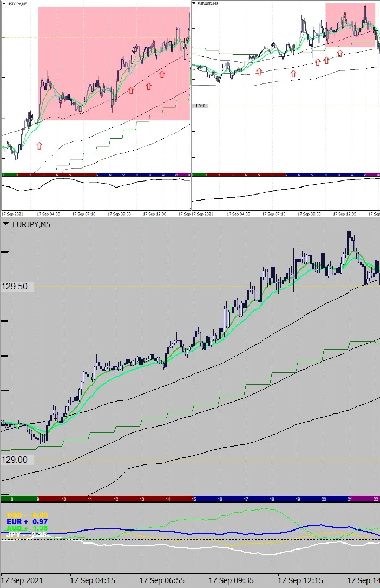Viewport: 380px width, 588px height.
Task: Select hour marker 17 on session bar
Action: tap(246, 499)
